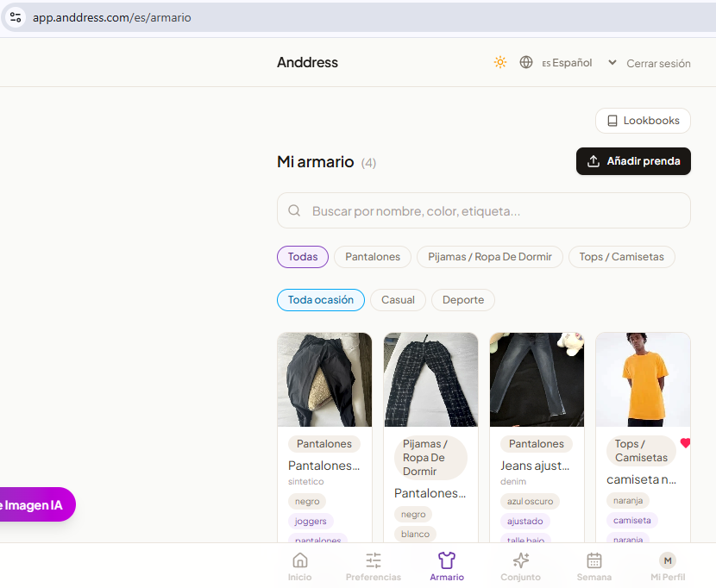The height and width of the screenshot is (588, 716).
Task: Select the Todas category filter
Action: point(302,257)
